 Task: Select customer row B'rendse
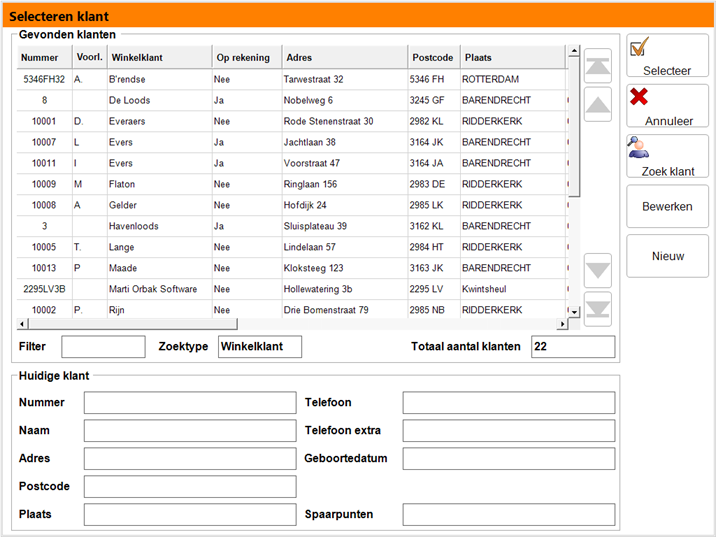(292, 79)
